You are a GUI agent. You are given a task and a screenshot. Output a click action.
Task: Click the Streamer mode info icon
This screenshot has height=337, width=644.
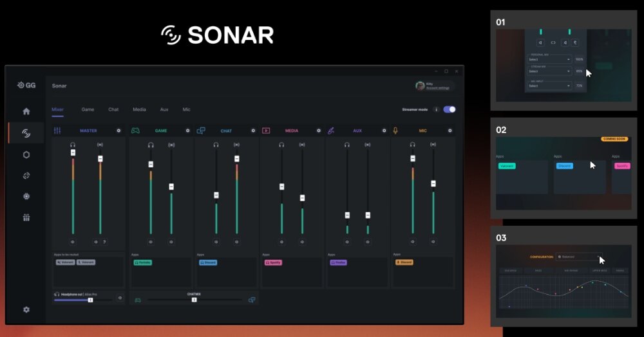(436, 109)
